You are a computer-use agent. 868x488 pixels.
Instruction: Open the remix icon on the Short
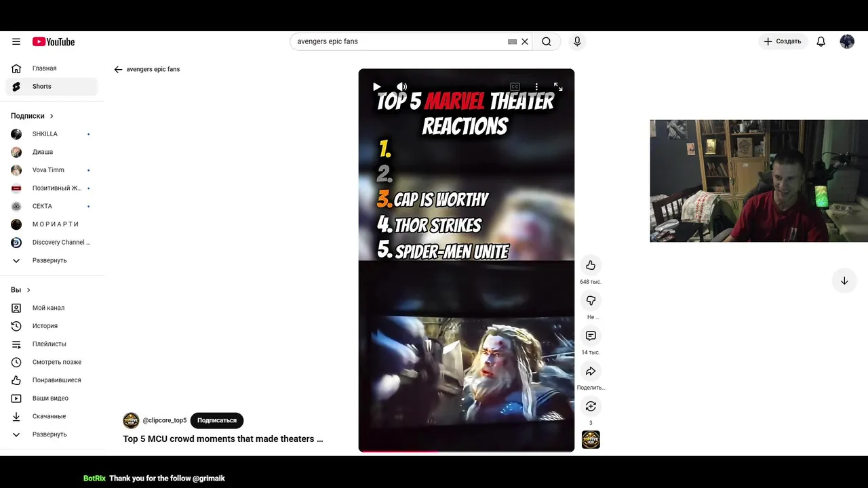coord(591,406)
